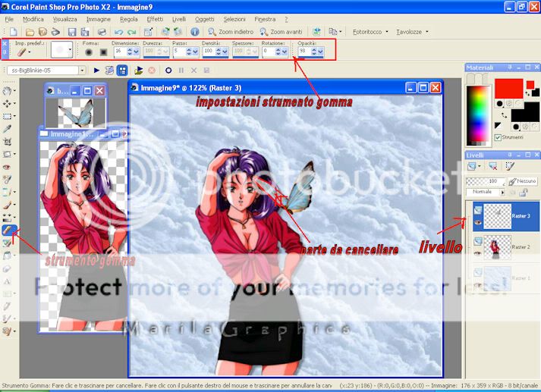
Task: Click the Delete Layer icon in Livelli
Action: [x=492, y=167]
